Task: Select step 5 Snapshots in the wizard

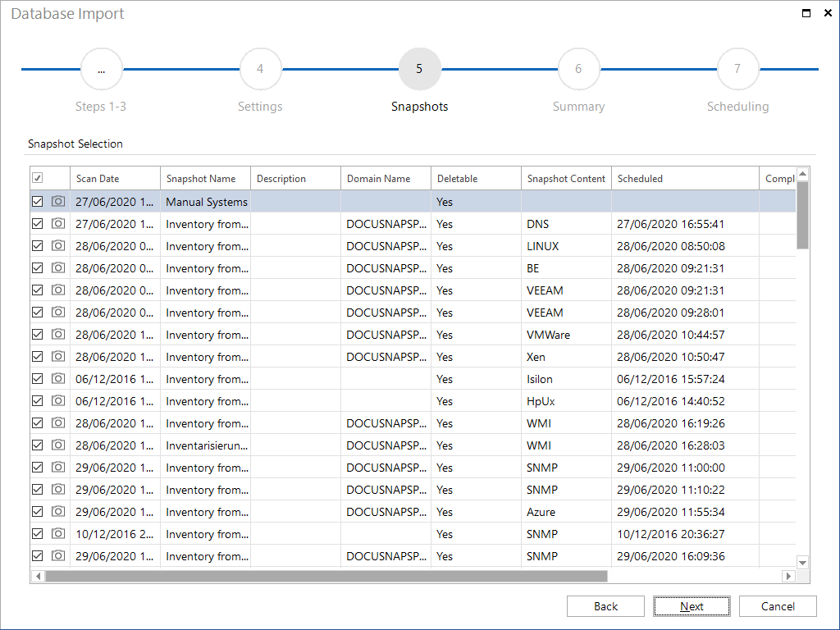Action: click(x=419, y=69)
